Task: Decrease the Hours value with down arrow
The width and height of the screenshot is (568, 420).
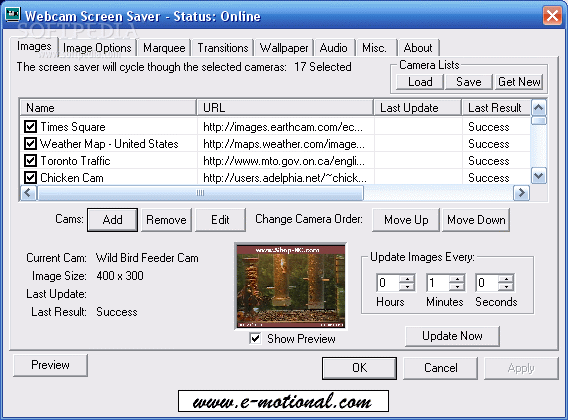Action: coord(407,287)
